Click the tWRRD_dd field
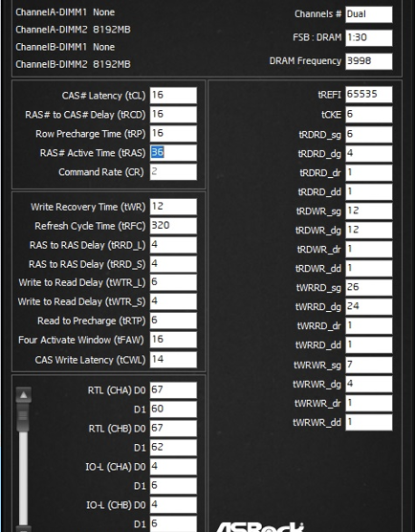Screen dimensions: 415x532 pos(369,344)
